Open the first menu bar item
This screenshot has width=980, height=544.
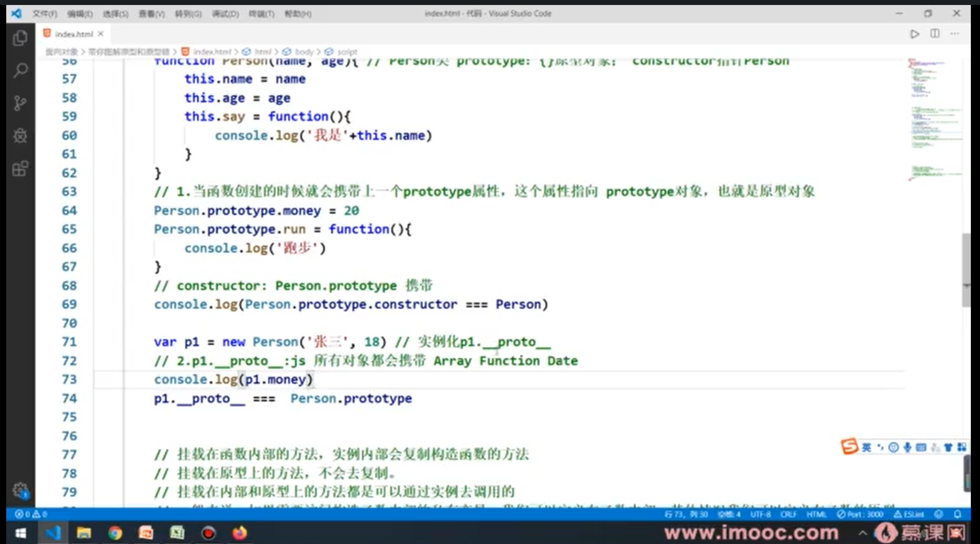pos(45,14)
